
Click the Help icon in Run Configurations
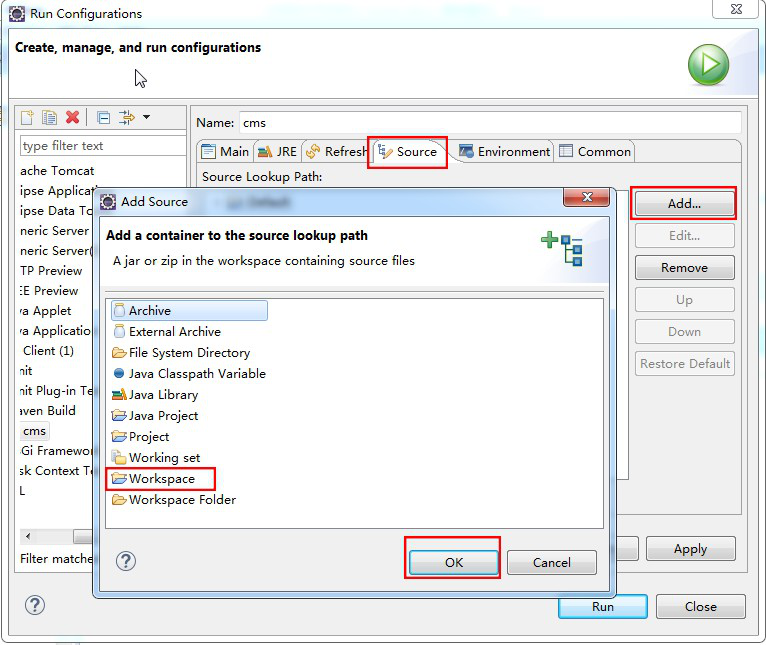[x=35, y=605]
